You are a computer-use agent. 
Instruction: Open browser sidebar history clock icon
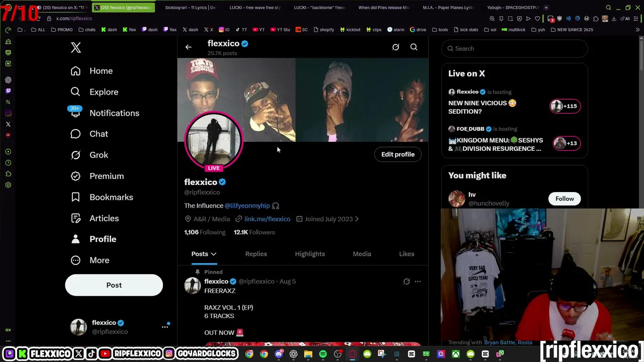(x=8, y=163)
